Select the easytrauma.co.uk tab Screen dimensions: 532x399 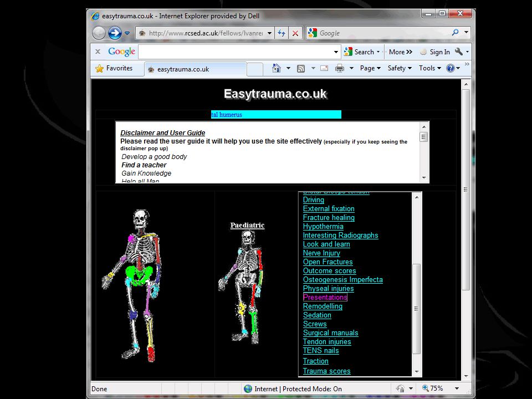196,69
